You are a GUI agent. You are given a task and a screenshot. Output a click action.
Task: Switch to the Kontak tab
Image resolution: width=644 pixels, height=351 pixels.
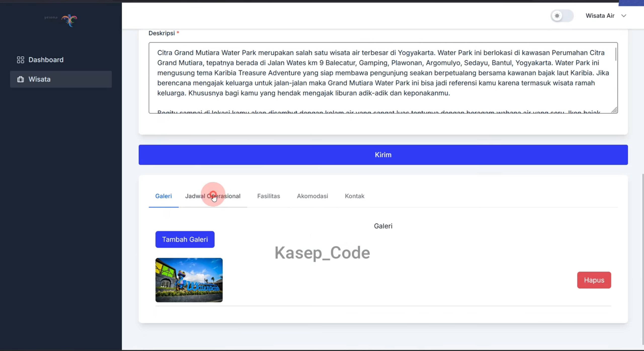tap(354, 196)
